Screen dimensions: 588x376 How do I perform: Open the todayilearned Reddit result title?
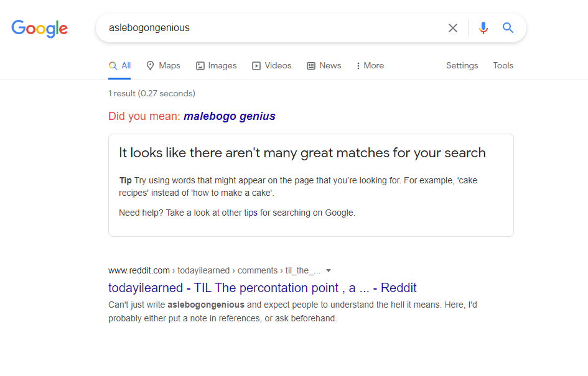tap(263, 288)
